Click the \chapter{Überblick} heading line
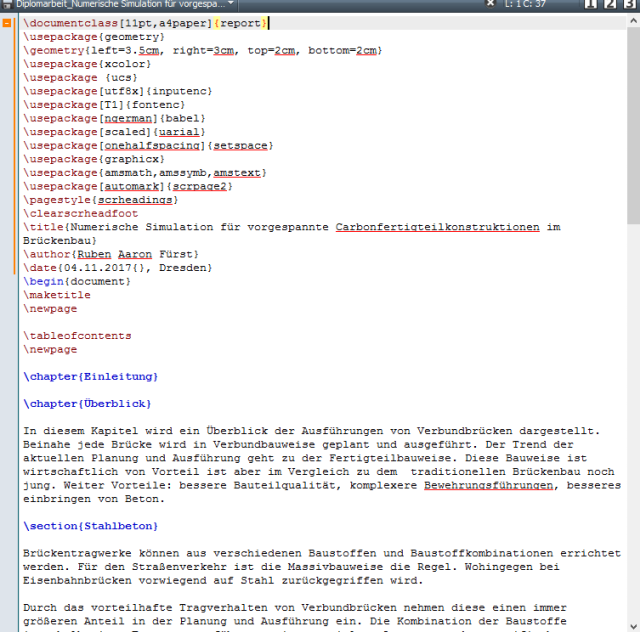 click(88, 404)
